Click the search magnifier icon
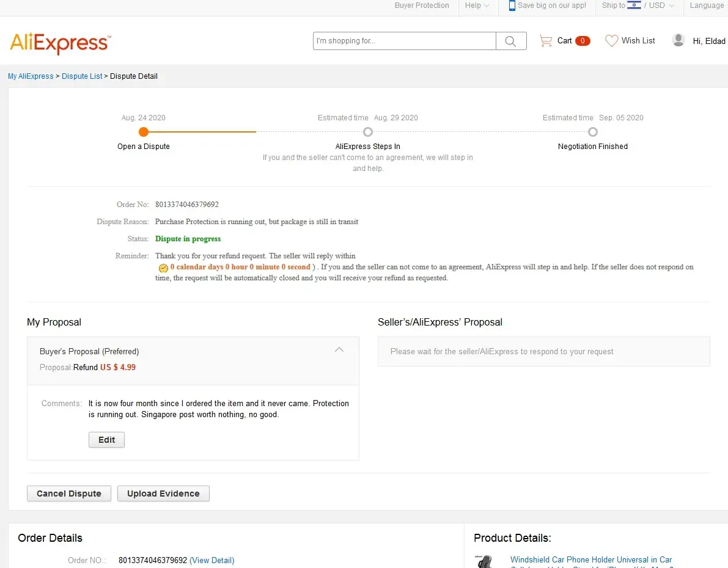The width and height of the screenshot is (728, 568). click(x=510, y=41)
